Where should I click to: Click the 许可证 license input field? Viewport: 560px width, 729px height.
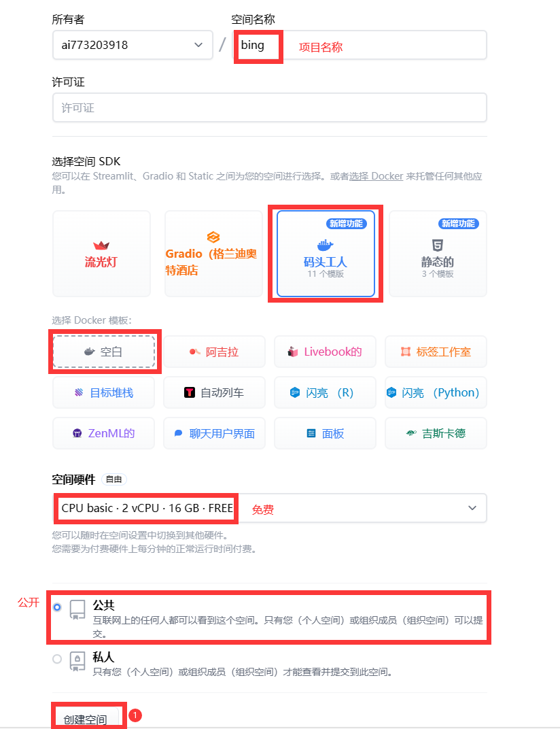tap(270, 107)
